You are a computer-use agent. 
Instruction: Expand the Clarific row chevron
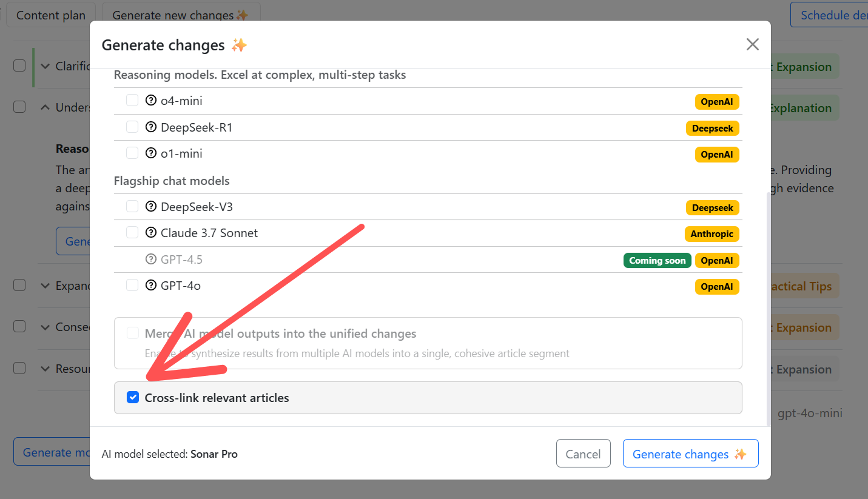[x=45, y=66]
